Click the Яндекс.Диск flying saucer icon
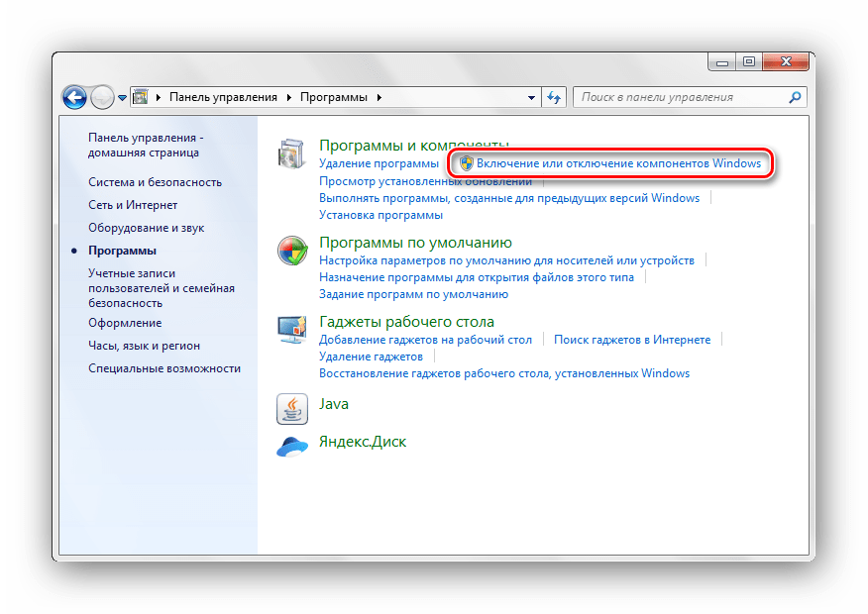The width and height of the screenshot is (868, 614). pos(291,446)
